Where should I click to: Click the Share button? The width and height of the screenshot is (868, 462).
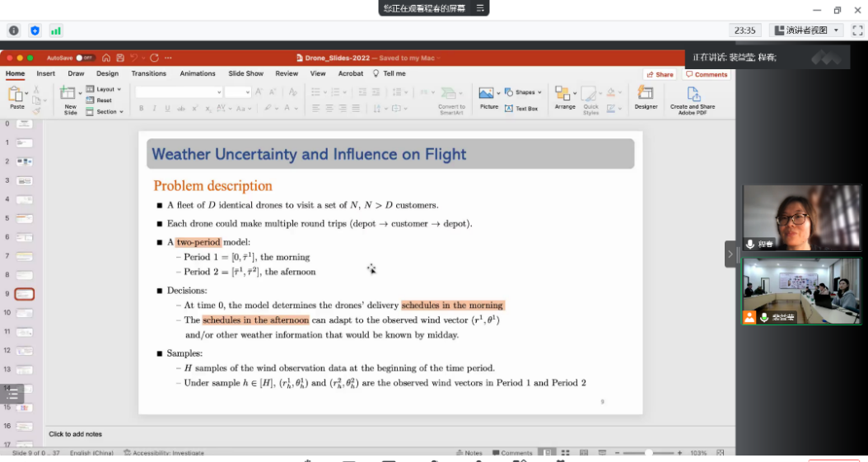660,74
